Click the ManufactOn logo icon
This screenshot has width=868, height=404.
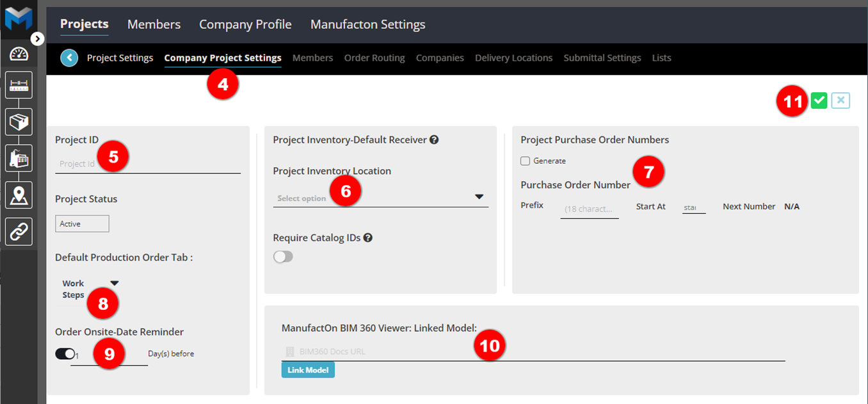(19, 18)
